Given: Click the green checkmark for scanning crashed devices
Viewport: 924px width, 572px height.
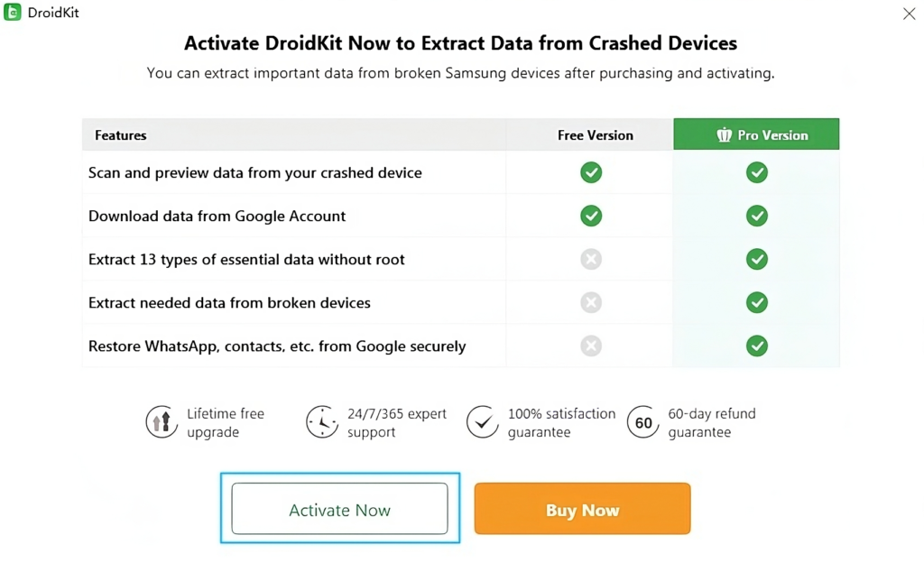Looking at the screenshot, I should (x=591, y=172).
